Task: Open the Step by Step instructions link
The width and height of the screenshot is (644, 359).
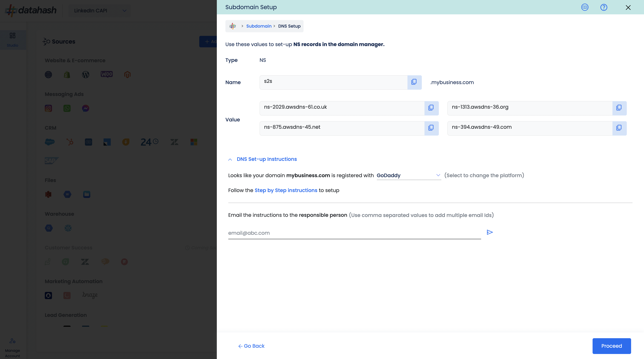Action: click(286, 190)
